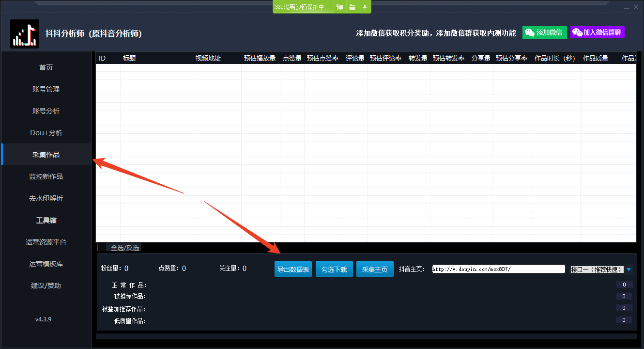Toggle the 监控新作品 monitoring feature
Image resolution: width=644 pixels, height=349 pixels.
point(46,176)
